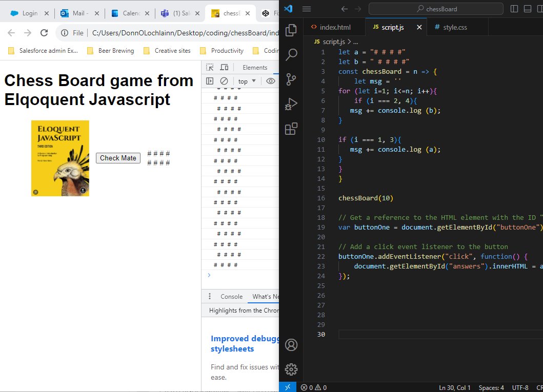
Task: Click the Chrome address bar URL
Action: (x=185, y=33)
